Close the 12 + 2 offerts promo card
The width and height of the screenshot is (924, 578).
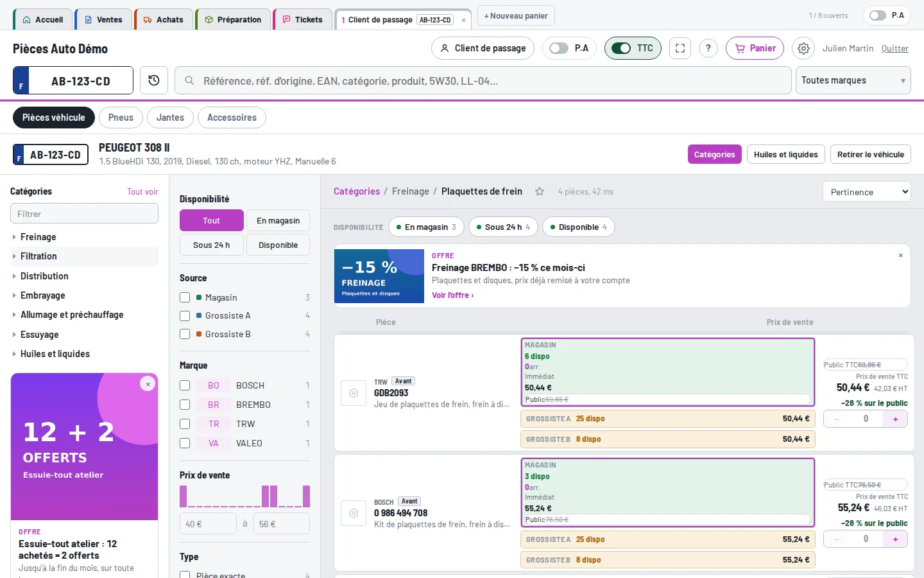tap(148, 384)
